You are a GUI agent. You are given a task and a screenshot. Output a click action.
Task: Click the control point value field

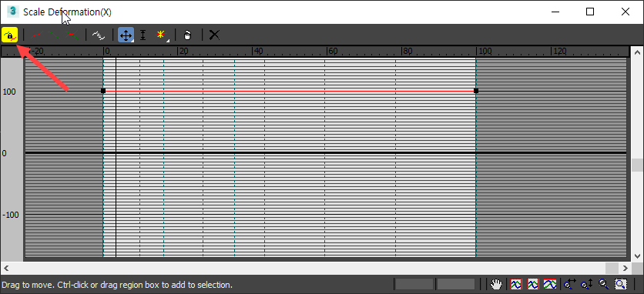(455, 284)
